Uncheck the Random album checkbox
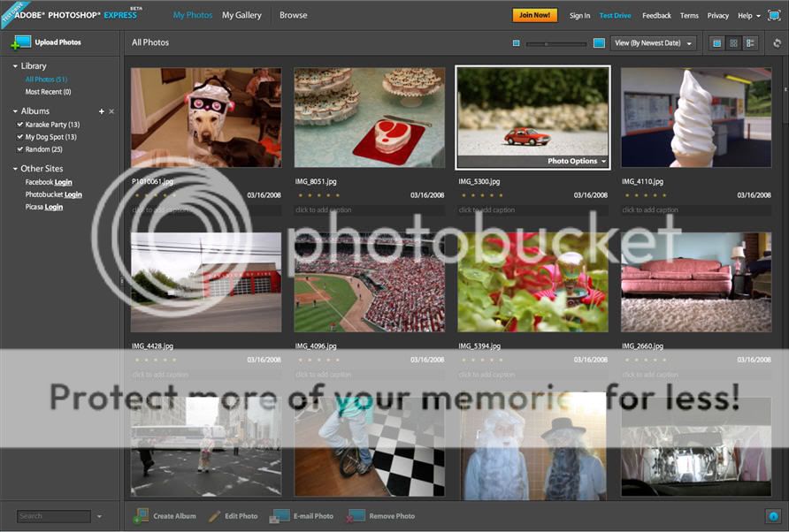The width and height of the screenshot is (789, 532). pyautogui.click(x=19, y=149)
